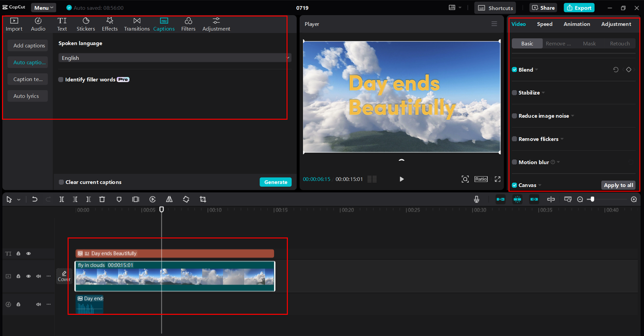This screenshot has width=644, height=336.
Task: Click the Rotate icon
Action: pyautogui.click(x=186, y=199)
